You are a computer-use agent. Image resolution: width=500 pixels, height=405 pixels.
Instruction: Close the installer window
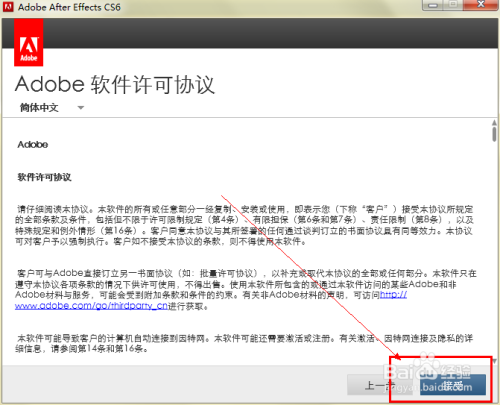pyautogui.click(x=480, y=5)
